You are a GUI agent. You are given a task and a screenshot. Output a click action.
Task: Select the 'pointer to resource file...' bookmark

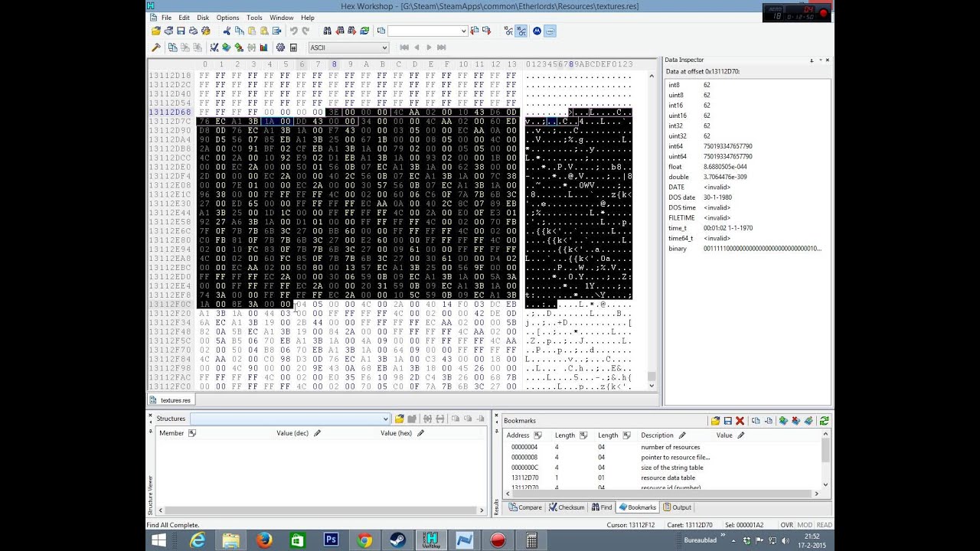click(x=675, y=458)
